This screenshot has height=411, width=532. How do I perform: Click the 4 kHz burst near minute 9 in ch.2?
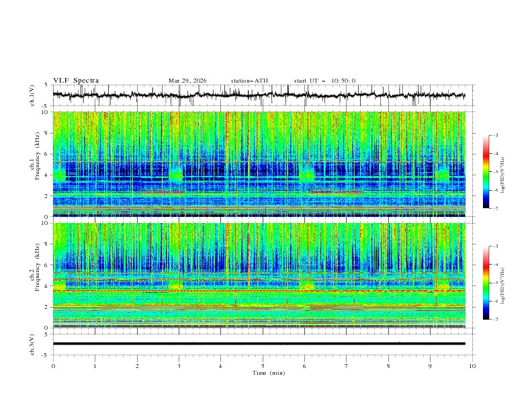(x=443, y=285)
